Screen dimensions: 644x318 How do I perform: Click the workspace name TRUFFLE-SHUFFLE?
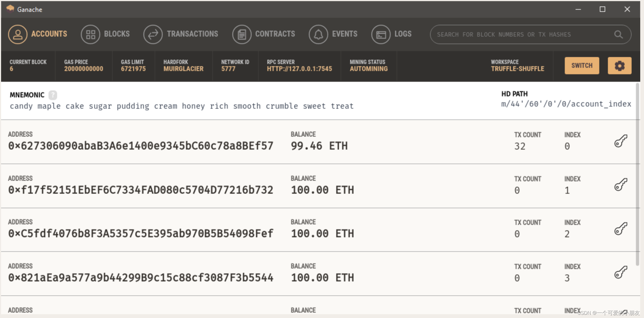pos(517,69)
